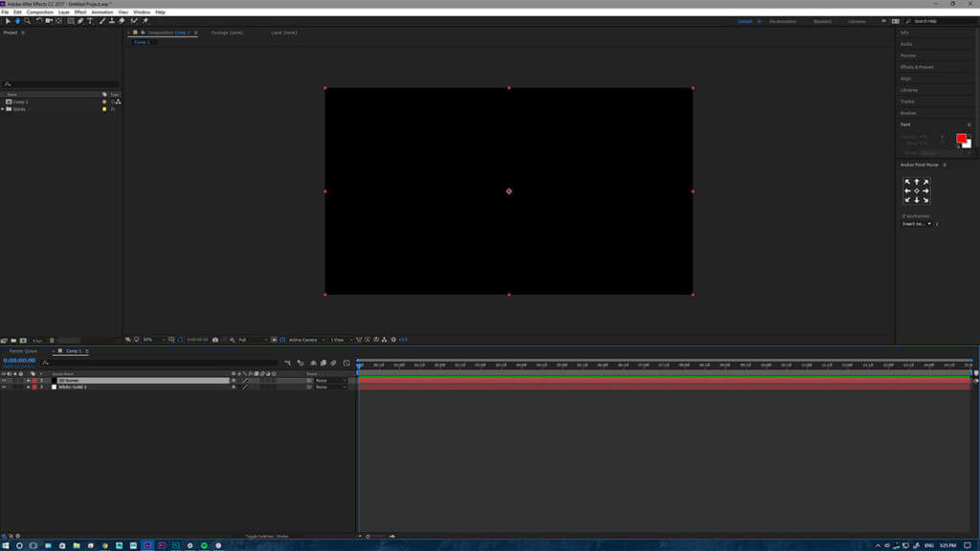Viewport: 980px width, 551px height.
Task: Move anchor point to bottom-right corner
Action: [x=926, y=200]
